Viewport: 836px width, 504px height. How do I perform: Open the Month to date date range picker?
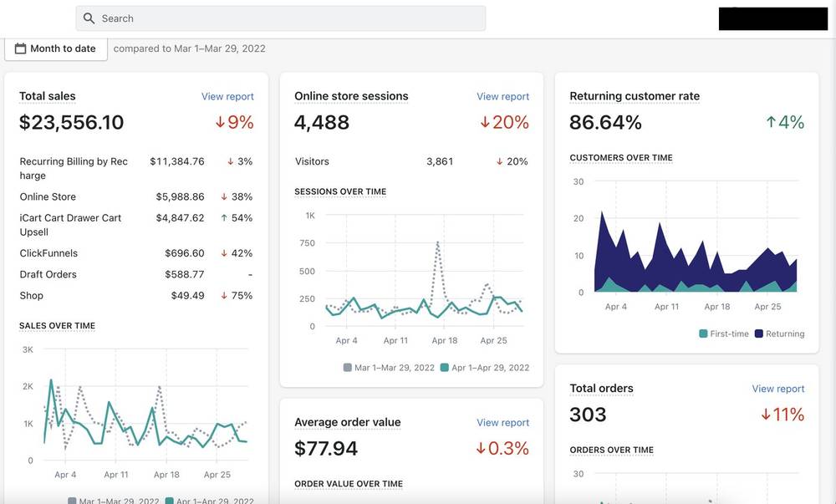[x=56, y=48]
